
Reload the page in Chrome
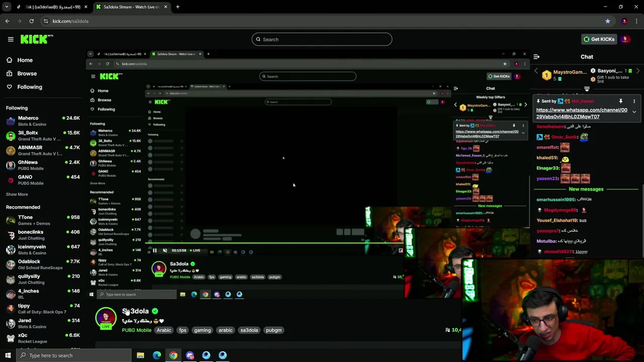coord(31,21)
